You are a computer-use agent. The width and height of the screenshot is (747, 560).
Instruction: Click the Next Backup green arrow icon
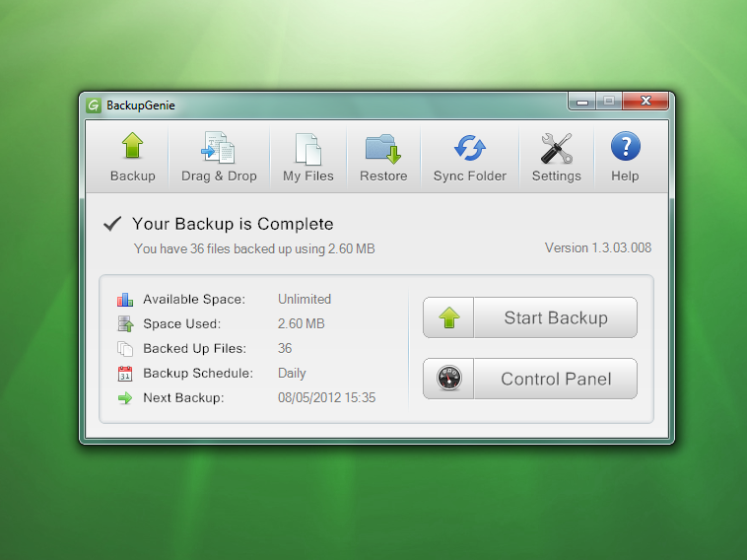click(125, 398)
